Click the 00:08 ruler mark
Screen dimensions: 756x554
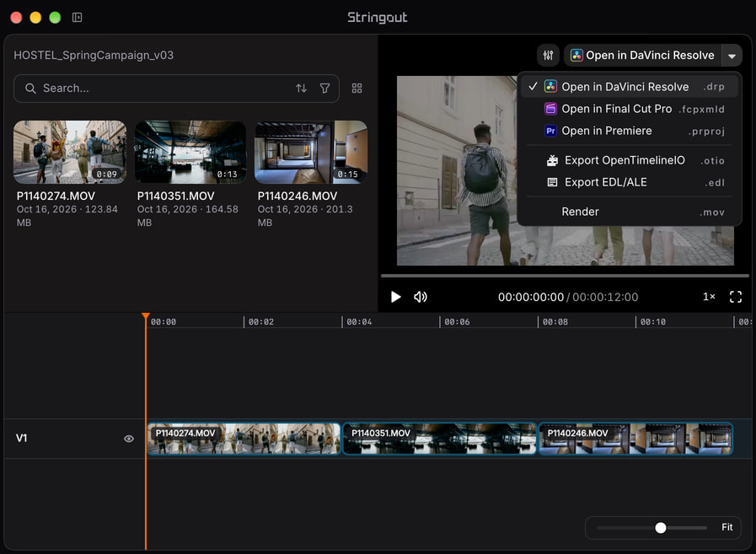[555, 322]
